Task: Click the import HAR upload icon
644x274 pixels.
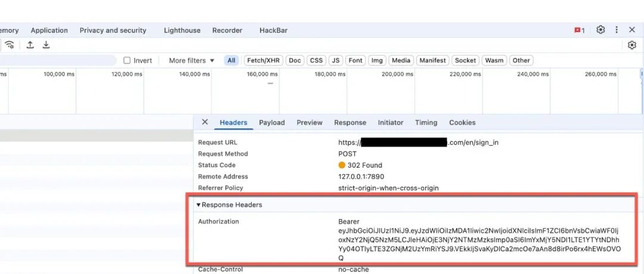Action: click(x=30, y=45)
